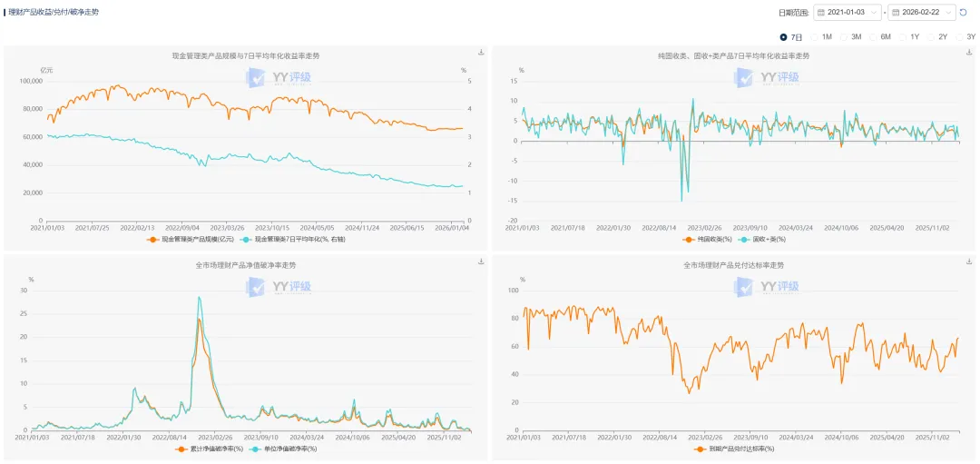This screenshot has height=464, width=980.
Task: Click chart title 全市场理财产品净值破净率走势
Action: coord(246,265)
